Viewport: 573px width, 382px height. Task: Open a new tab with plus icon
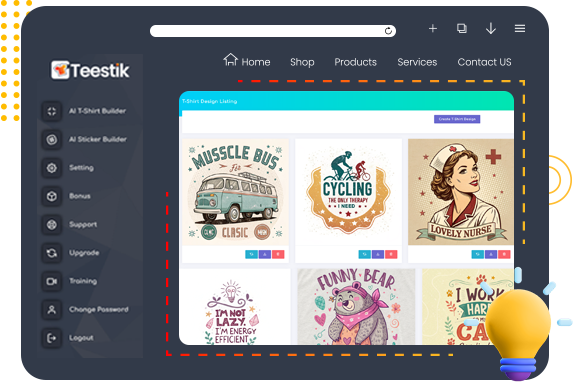point(433,29)
